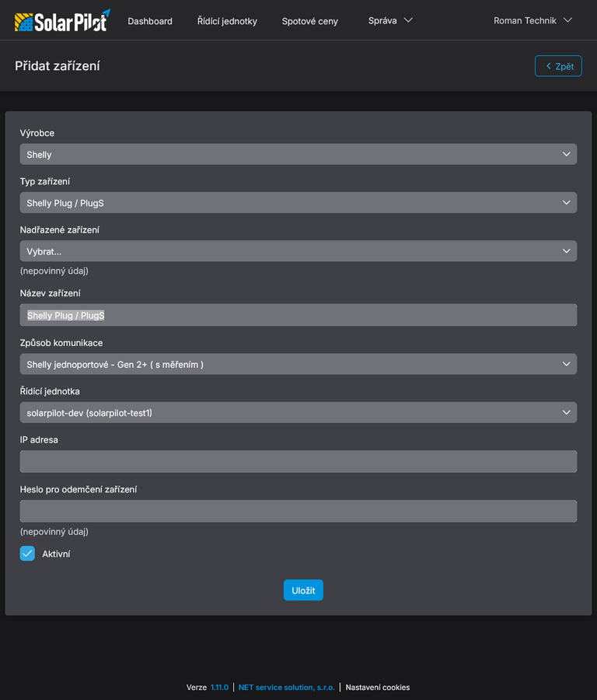Click the Zpět back button
This screenshot has width=597, height=700.
(558, 66)
